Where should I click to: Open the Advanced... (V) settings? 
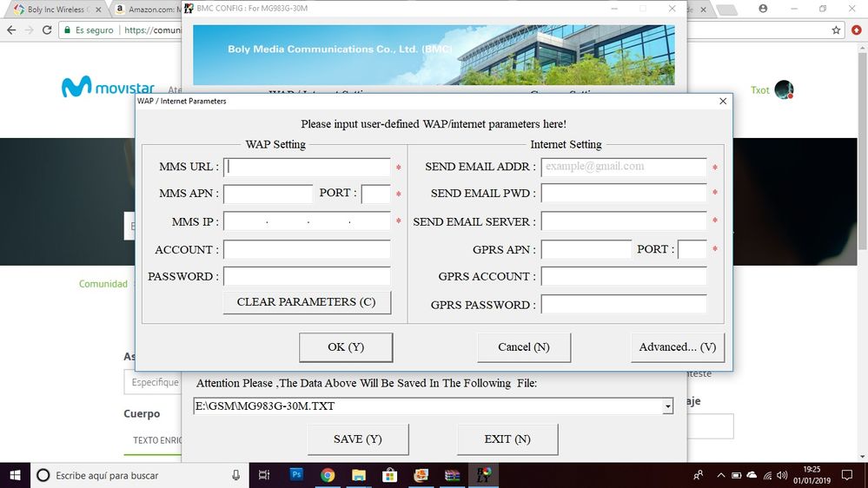(x=677, y=347)
